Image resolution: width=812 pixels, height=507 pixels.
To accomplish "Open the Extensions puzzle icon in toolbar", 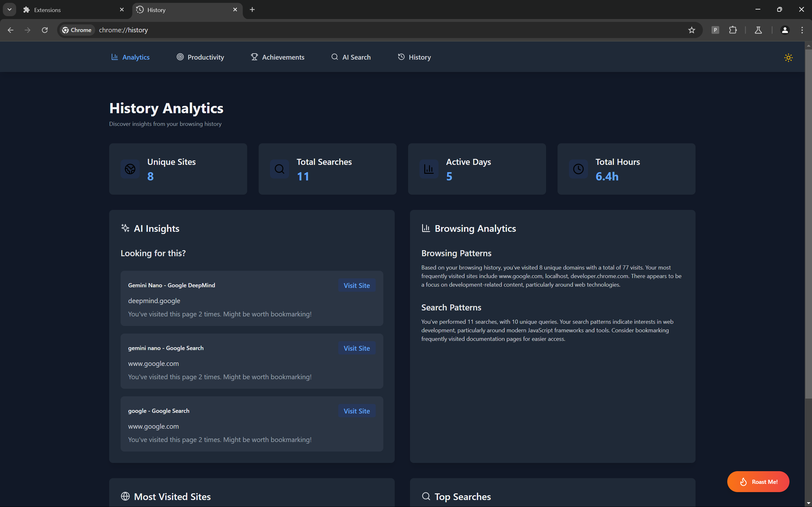I will pos(733,30).
